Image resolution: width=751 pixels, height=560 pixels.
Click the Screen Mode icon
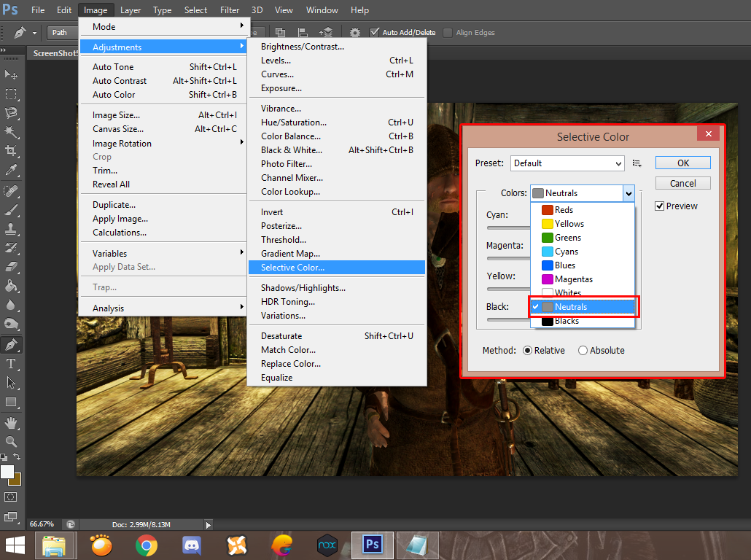(x=10, y=517)
